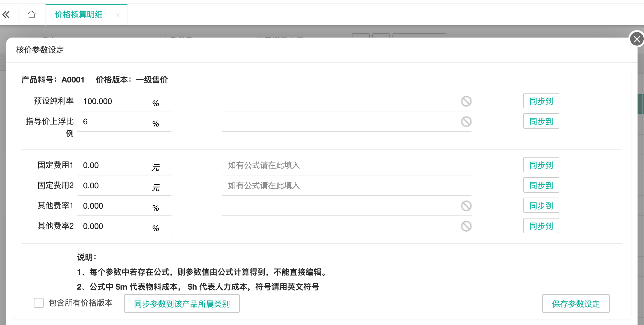Image resolution: width=644 pixels, height=325 pixels.
Task: Focus the 固定费用2 formula input field
Action: click(x=346, y=186)
